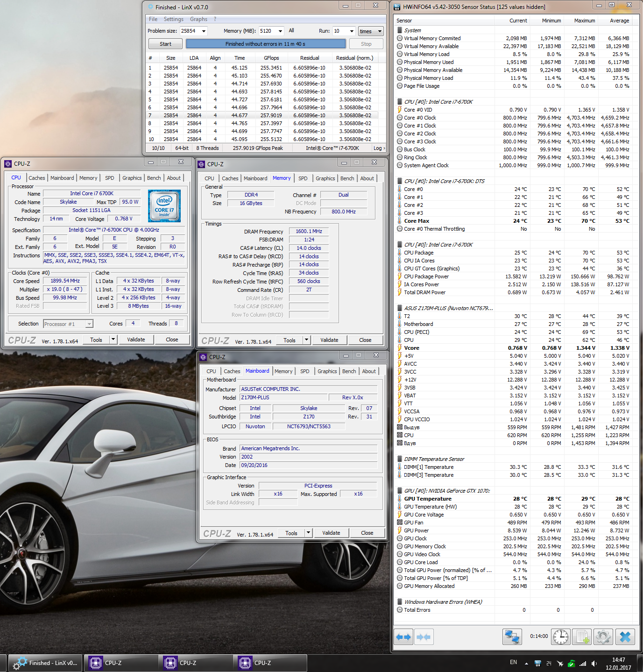This screenshot has height=672, width=643.
Task: Click the blue expand arrows icon in HWiNFO64
Action: (x=403, y=637)
